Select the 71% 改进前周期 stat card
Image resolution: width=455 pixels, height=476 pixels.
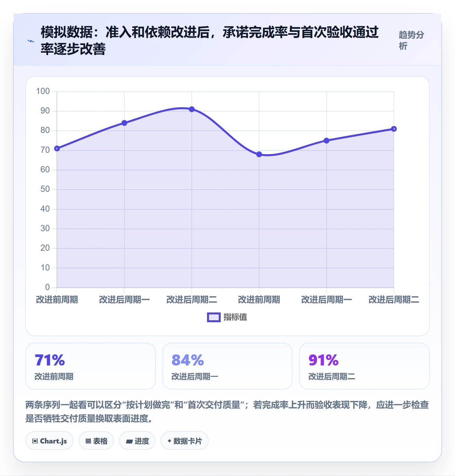click(x=91, y=366)
